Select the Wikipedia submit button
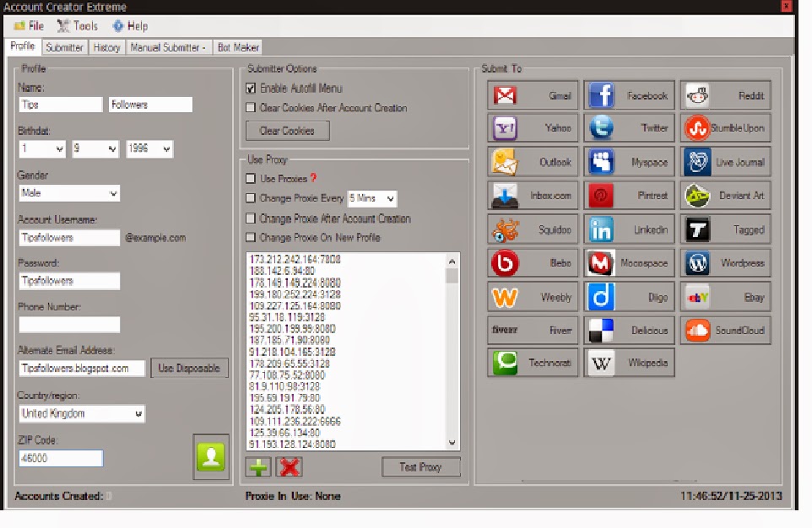Viewport: 812px width, 528px height. point(629,363)
